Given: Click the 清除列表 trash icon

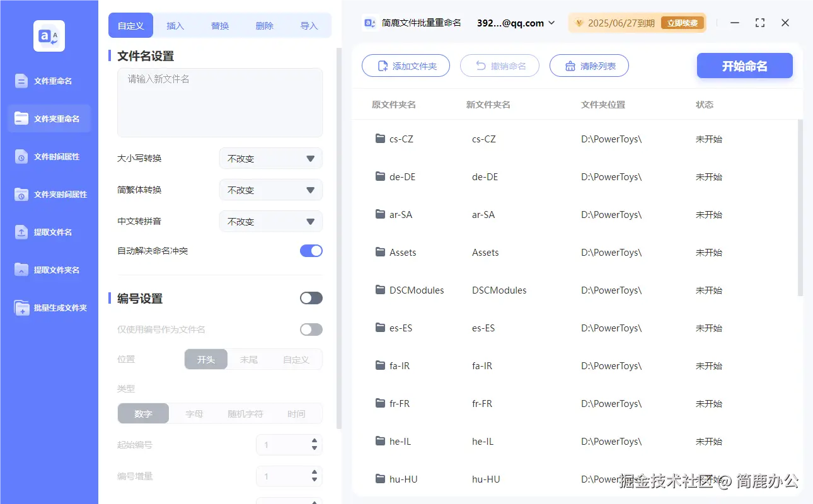Looking at the screenshot, I should pos(572,65).
